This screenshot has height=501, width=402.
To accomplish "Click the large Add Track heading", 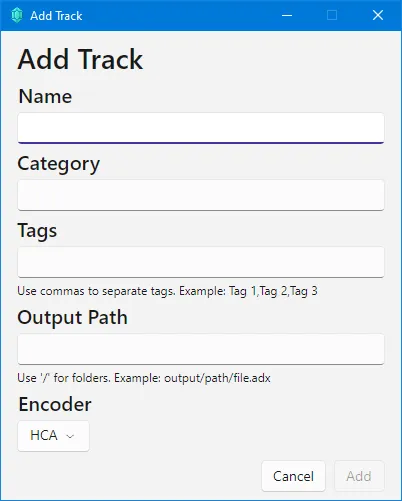I will [80, 59].
